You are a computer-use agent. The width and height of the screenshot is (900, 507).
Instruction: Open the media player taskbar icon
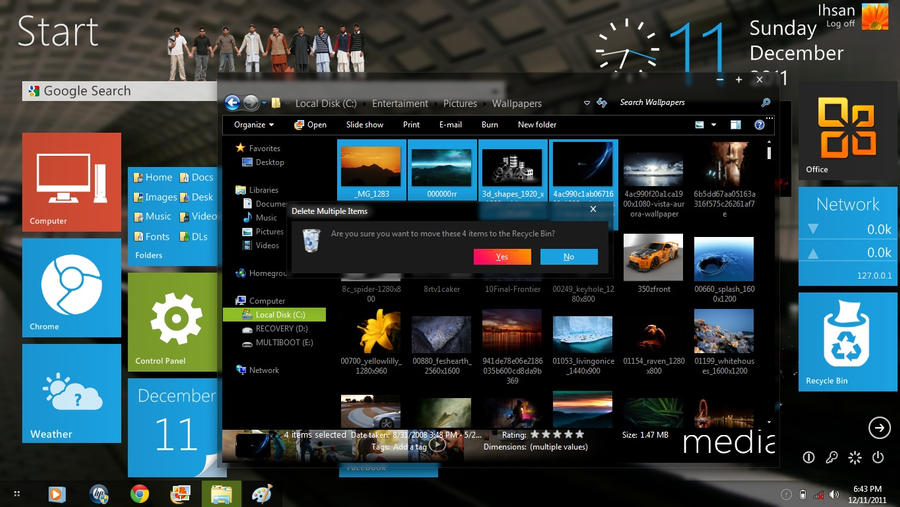click(x=57, y=494)
